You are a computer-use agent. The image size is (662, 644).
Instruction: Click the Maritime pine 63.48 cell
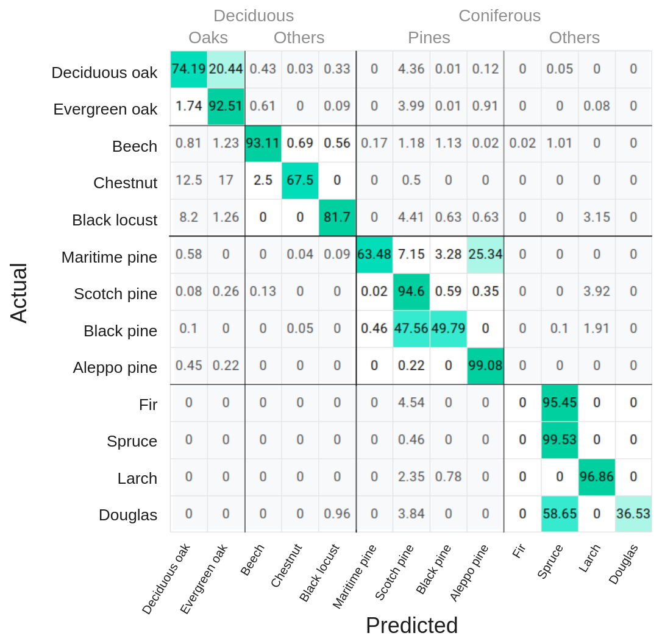tap(374, 254)
